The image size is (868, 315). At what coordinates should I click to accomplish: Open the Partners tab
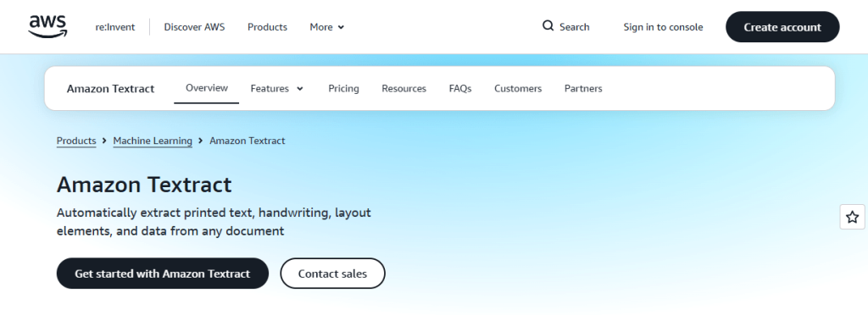583,88
